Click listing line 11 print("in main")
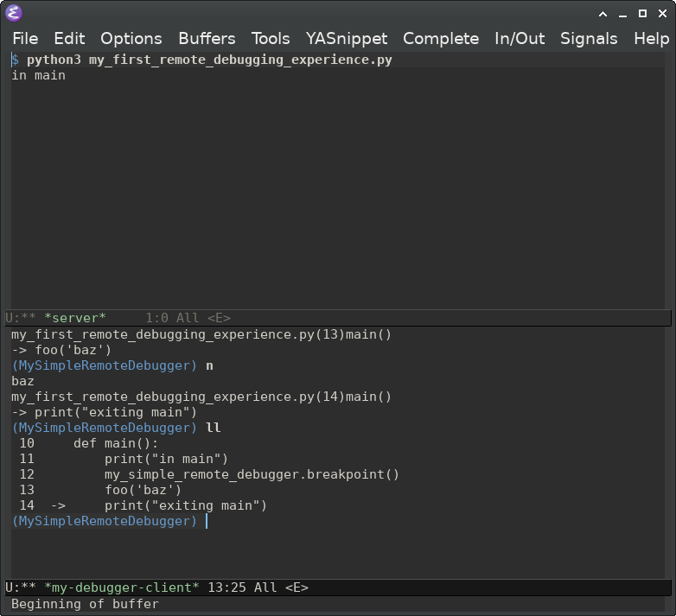The height and width of the screenshot is (616, 676). (124, 459)
